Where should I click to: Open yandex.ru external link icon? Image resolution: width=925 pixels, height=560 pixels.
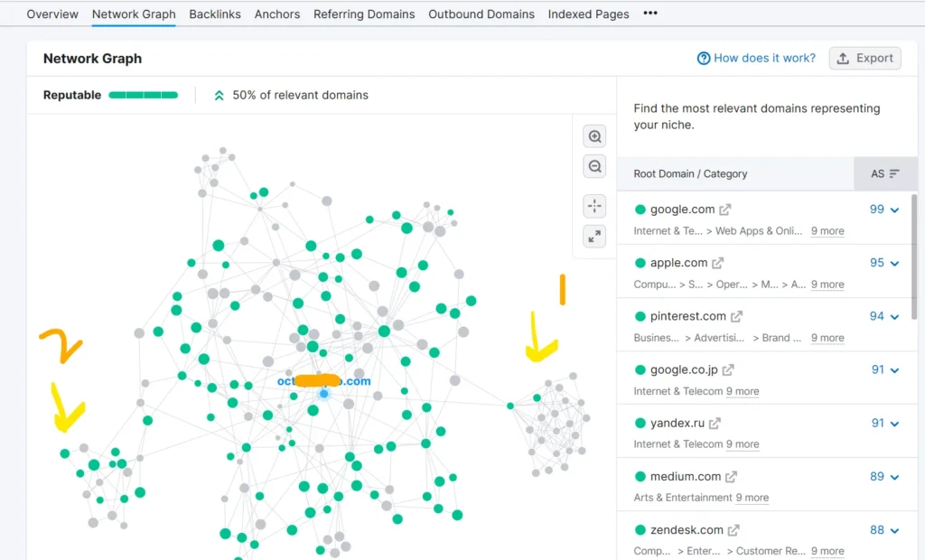[x=715, y=423]
